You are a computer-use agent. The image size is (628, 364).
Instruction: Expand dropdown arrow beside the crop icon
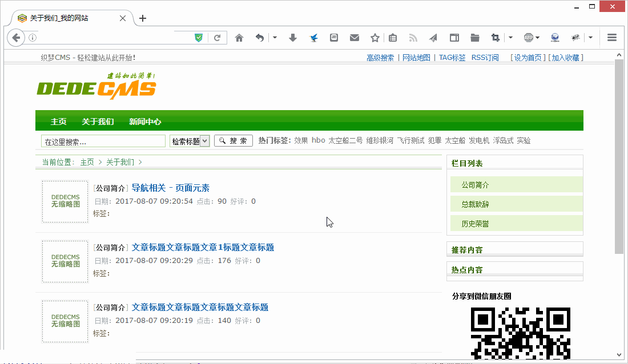pos(510,38)
